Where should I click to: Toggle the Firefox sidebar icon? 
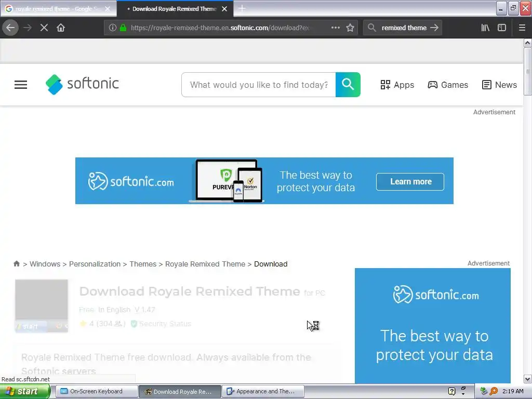click(502, 28)
